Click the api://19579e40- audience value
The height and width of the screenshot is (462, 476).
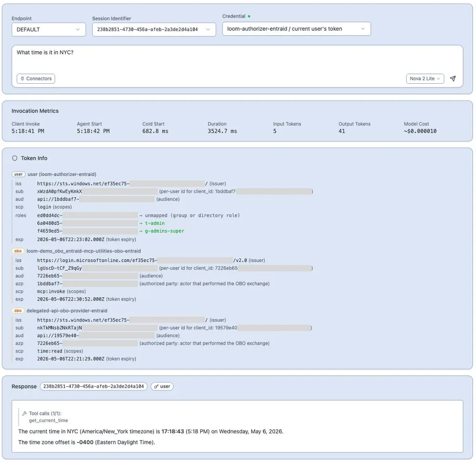(58, 335)
